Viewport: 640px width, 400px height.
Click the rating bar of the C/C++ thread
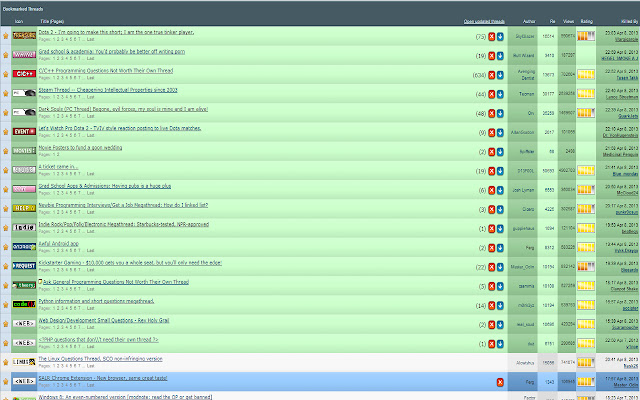(x=589, y=73)
